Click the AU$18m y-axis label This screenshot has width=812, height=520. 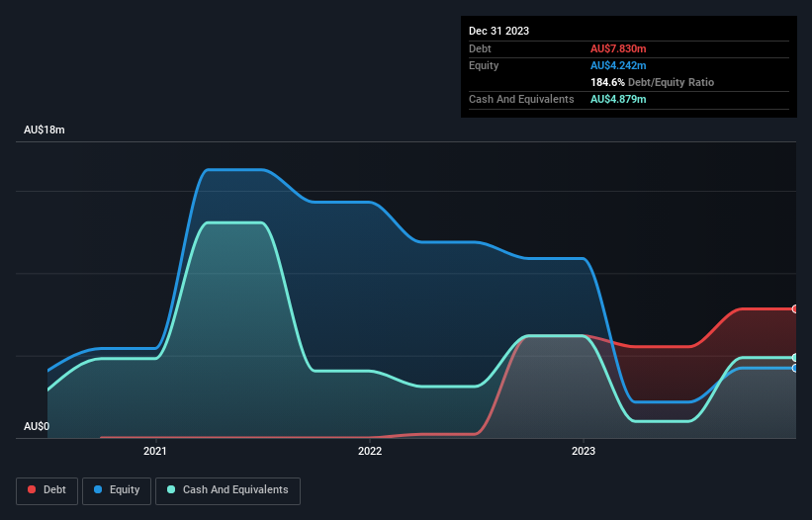(45, 130)
